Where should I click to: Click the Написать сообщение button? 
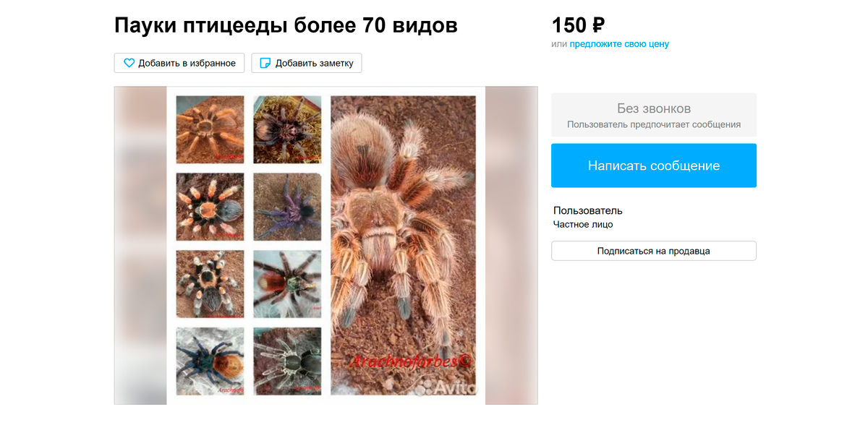654,166
